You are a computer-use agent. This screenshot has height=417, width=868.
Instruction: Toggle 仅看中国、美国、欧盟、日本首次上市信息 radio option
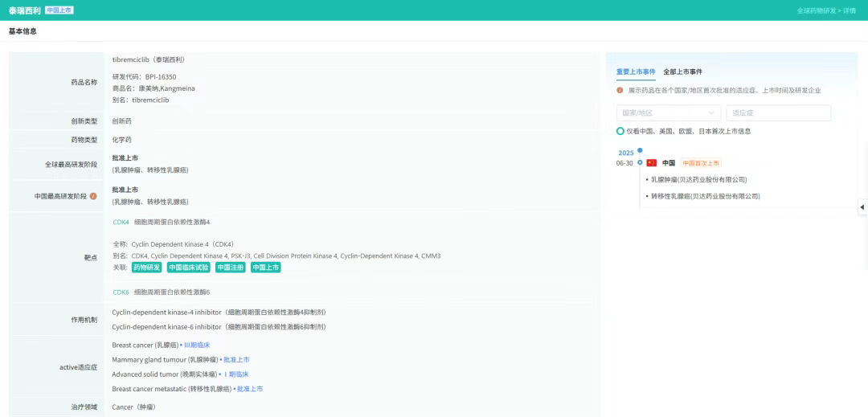[620, 132]
